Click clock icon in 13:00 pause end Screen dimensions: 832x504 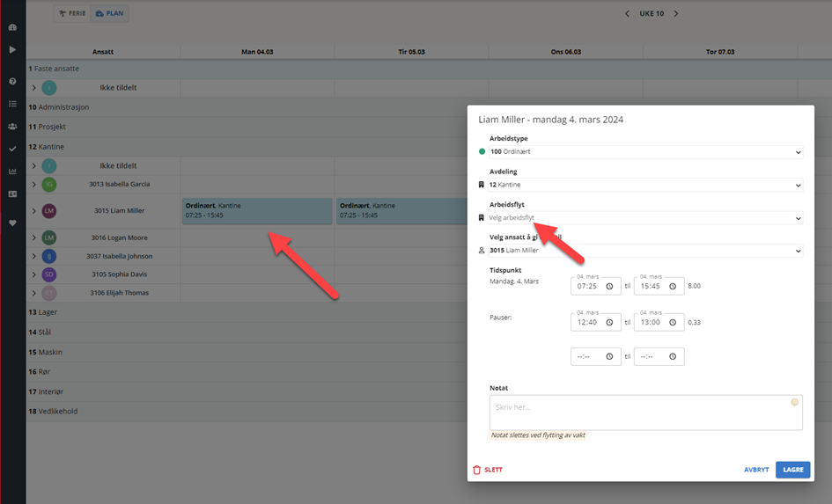pyautogui.click(x=673, y=322)
